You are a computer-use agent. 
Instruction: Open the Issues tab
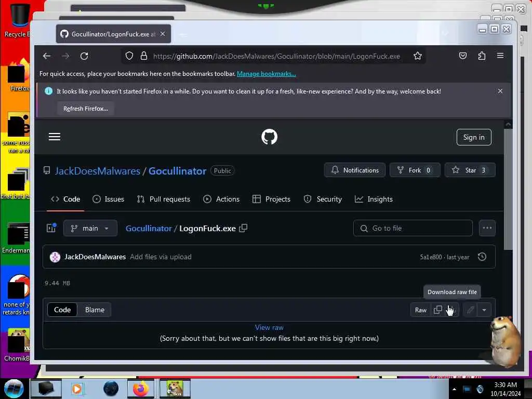click(108, 199)
